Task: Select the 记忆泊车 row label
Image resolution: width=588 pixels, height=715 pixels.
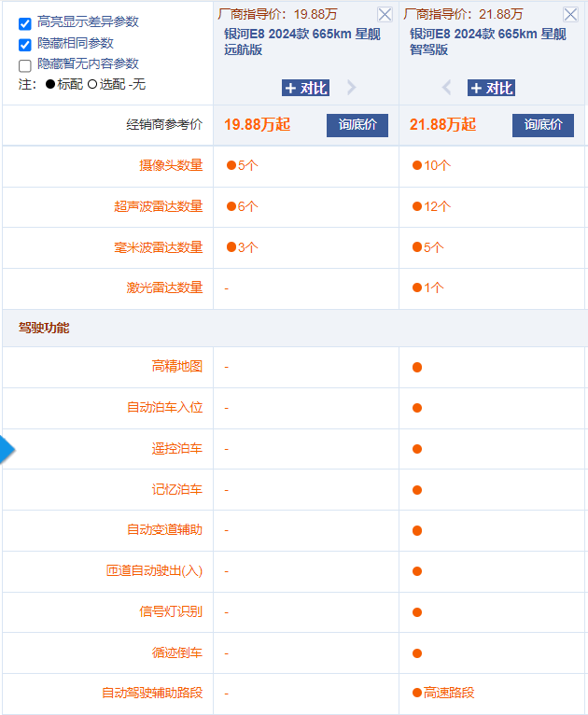Action: click(x=177, y=489)
